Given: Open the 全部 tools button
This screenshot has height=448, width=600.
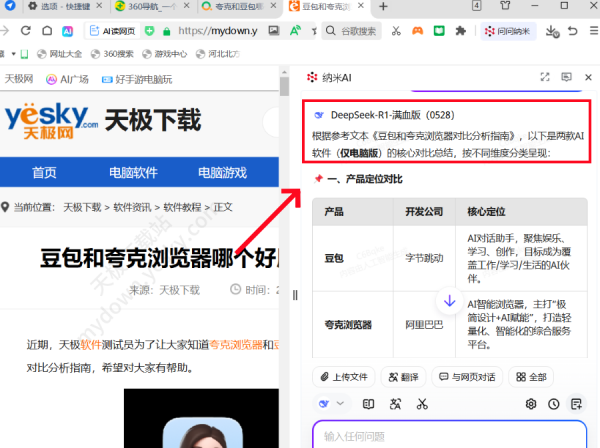Looking at the screenshot, I should pyautogui.click(x=531, y=377).
